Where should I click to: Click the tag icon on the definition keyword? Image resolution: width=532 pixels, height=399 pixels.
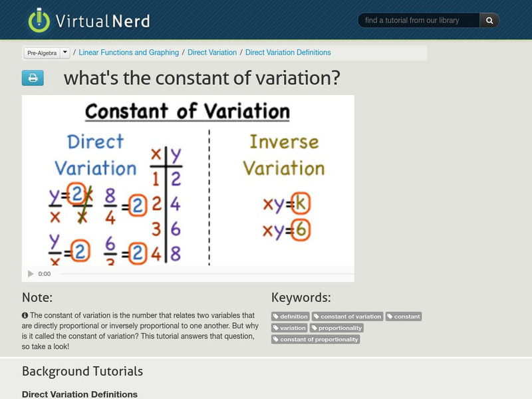277,317
